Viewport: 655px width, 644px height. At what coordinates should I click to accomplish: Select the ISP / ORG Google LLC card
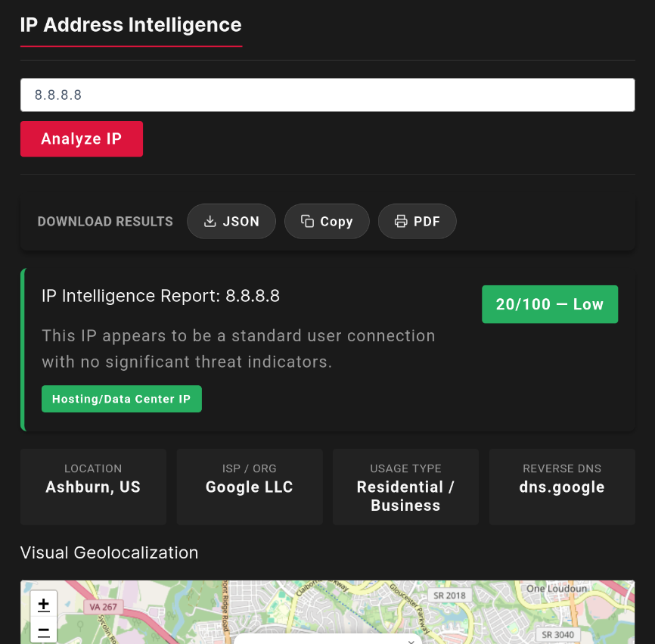[250, 487]
